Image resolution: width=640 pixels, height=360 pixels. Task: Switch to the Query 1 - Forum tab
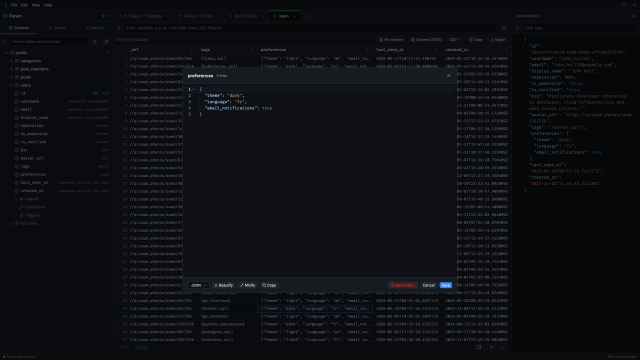(198, 16)
